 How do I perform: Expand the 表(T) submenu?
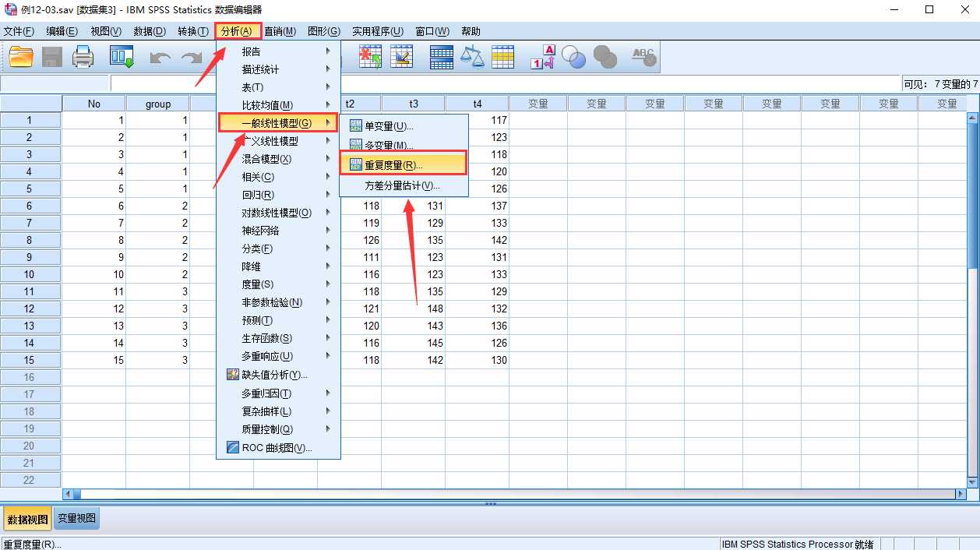[x=328, y=87]
